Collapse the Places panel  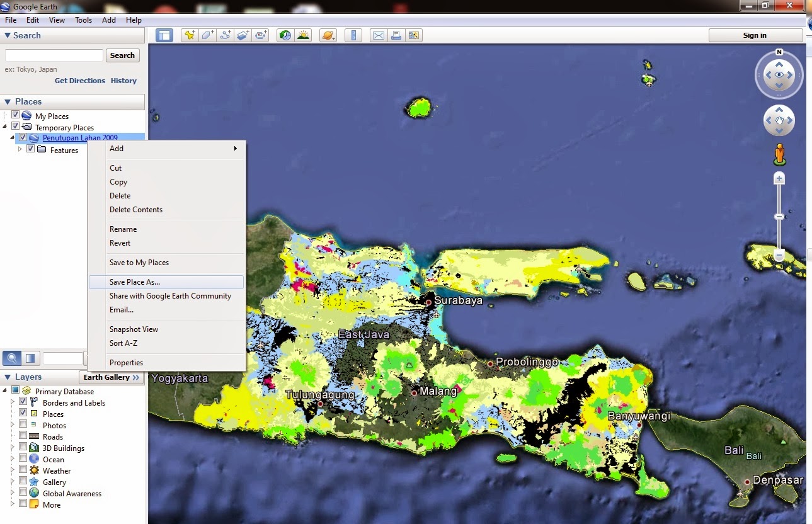point(8,101)
